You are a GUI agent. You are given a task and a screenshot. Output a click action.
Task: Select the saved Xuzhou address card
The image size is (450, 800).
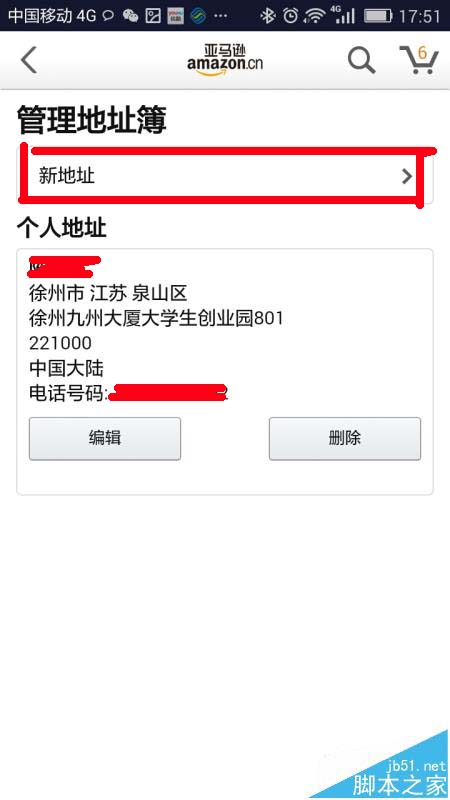point(225,371)
